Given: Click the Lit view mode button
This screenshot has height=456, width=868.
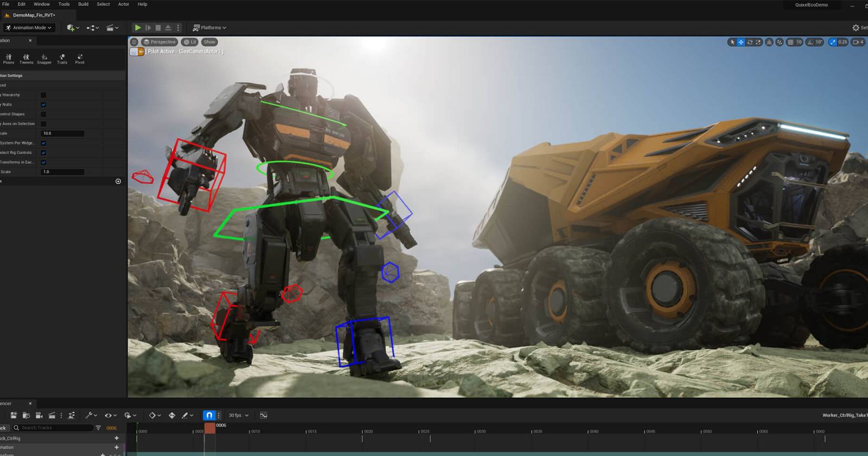Looking at the screenshot, I should 190,42.
